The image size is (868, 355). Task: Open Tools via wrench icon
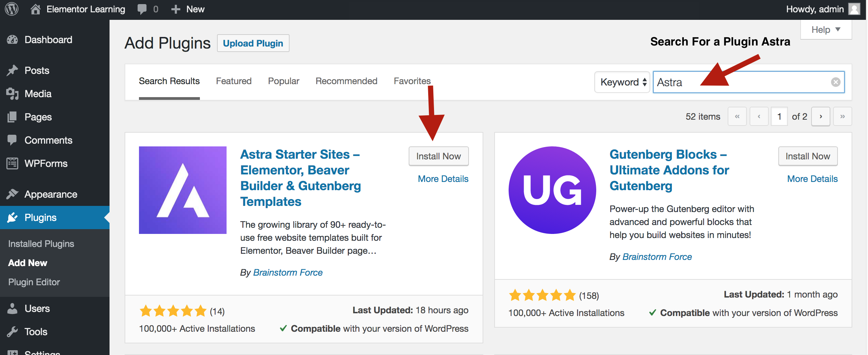coord(12,331)
